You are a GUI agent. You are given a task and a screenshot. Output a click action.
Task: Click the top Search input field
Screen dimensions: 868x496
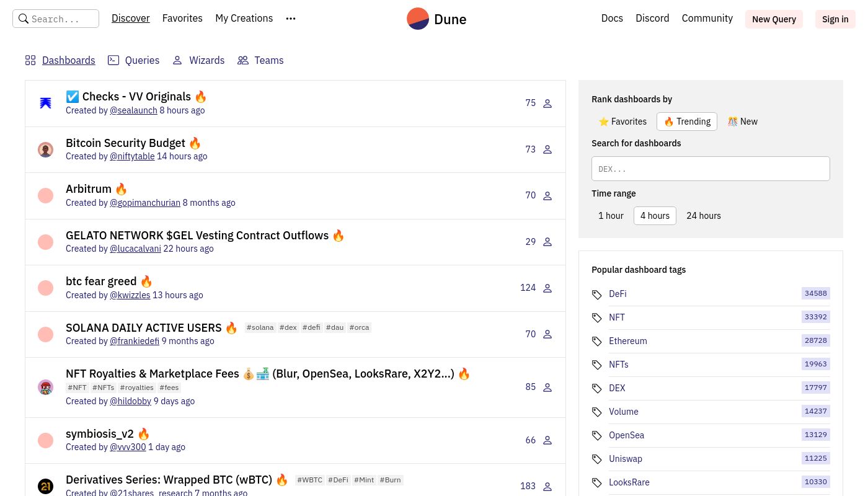(x=56, y=19)
